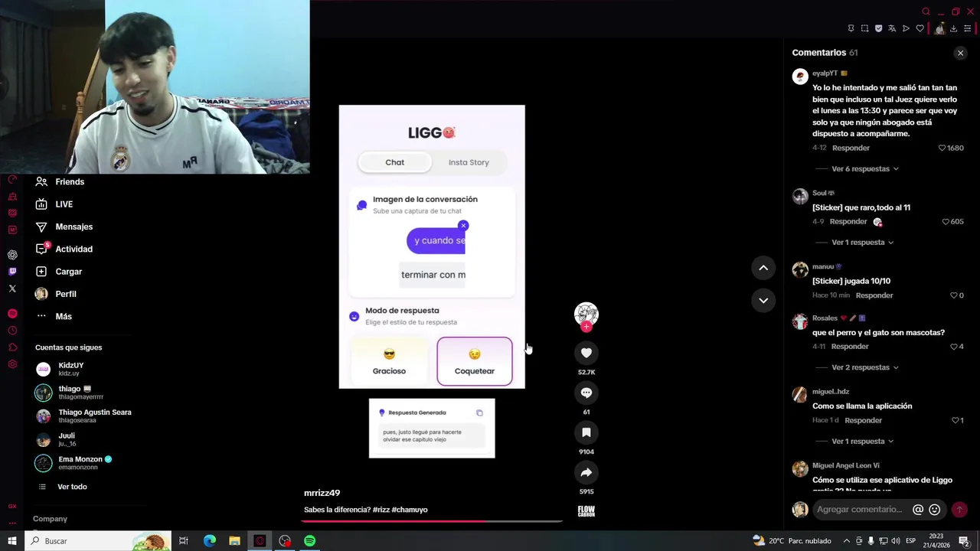
Task: Open the ad-blocker shield icon
Action: pos(878,28)
